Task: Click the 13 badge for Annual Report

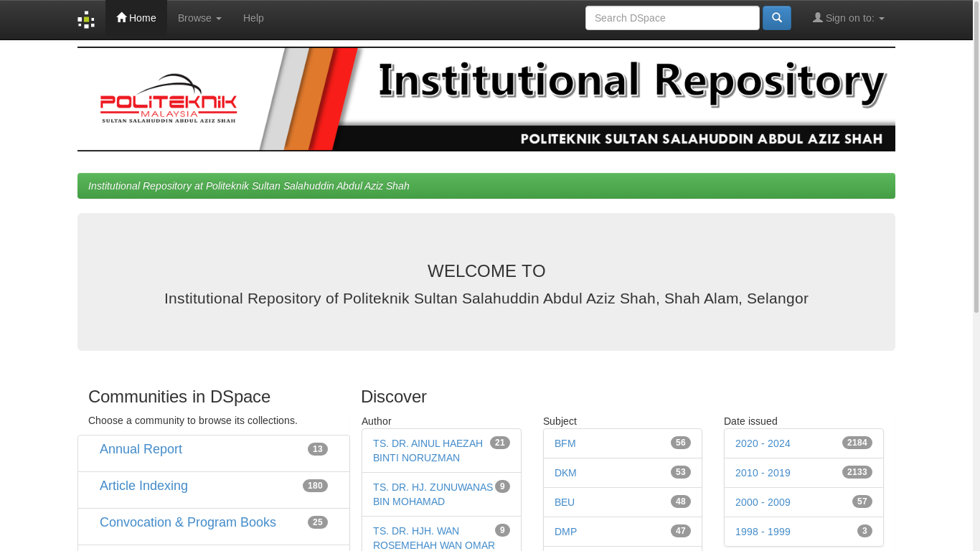Action: coord(318,449)
